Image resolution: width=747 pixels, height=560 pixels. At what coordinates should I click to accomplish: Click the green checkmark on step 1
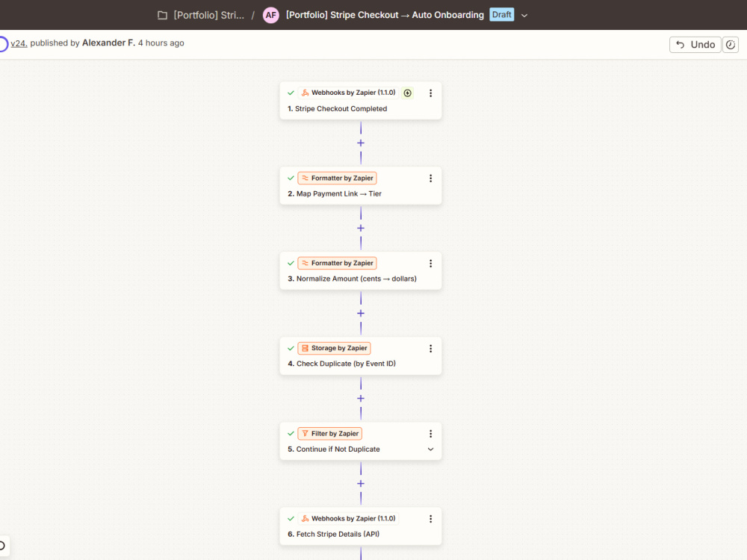click(x=291, y=93)
